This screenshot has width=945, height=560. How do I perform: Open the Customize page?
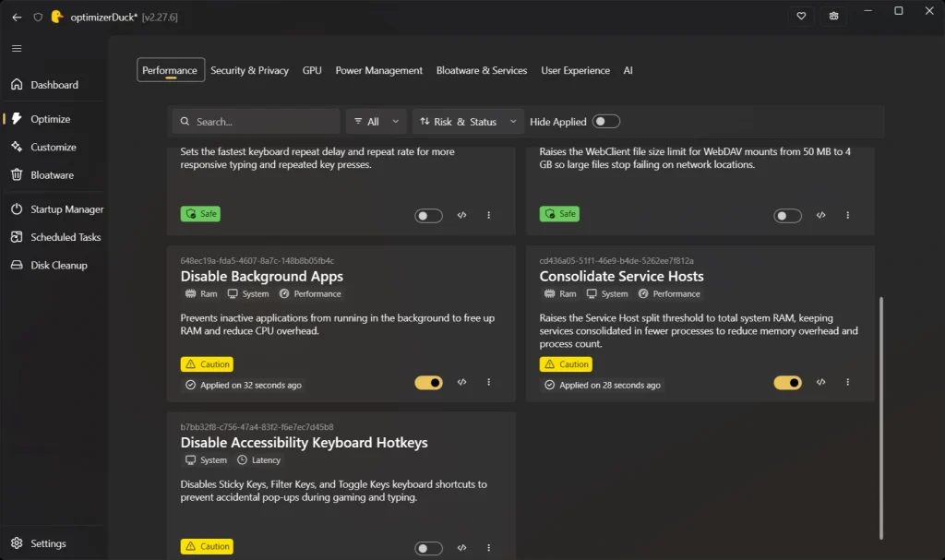tap(53, 147)
